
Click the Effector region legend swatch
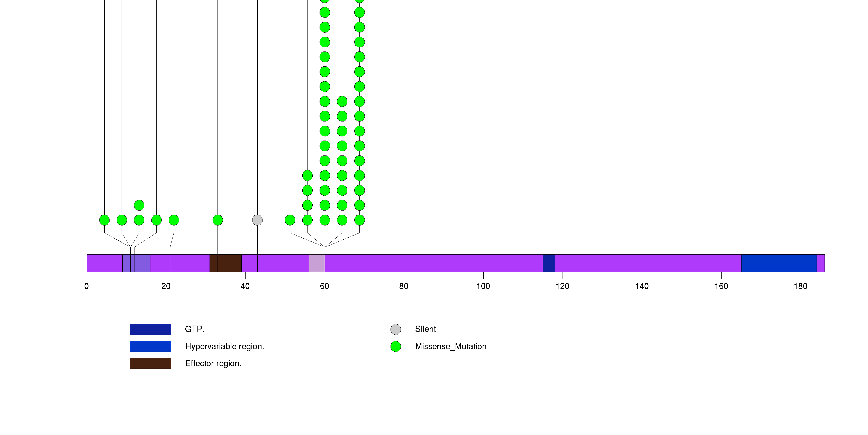pos(150,363)
